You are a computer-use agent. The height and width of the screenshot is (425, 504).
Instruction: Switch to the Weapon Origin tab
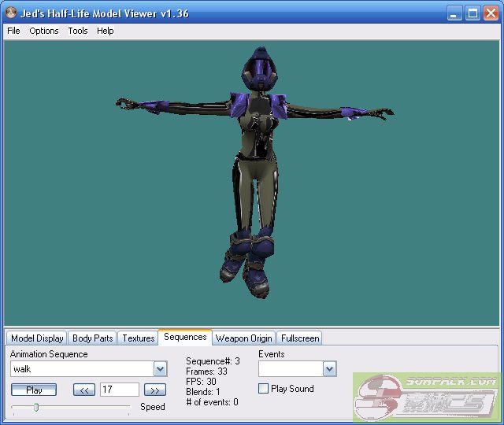244,338
